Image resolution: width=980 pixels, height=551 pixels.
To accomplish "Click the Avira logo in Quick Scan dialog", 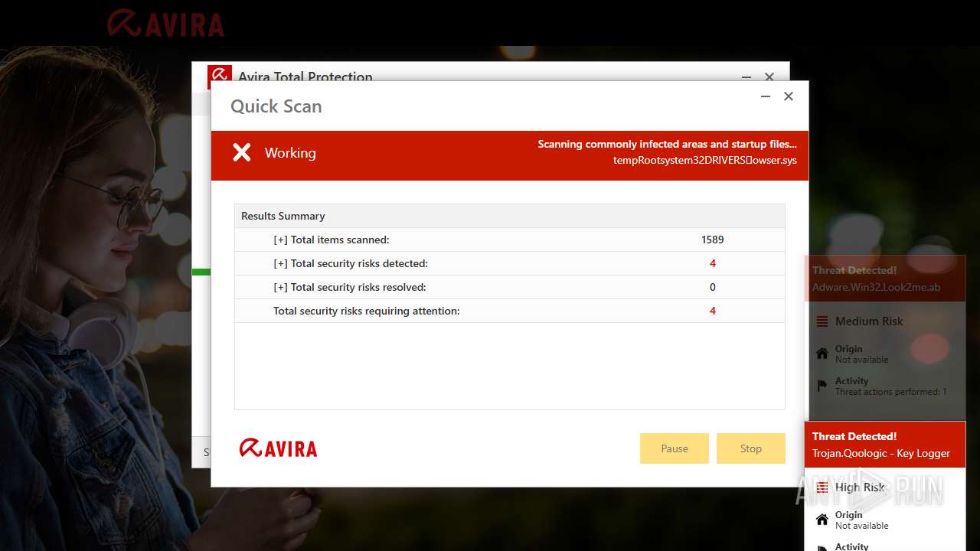I will pos(278,448).
